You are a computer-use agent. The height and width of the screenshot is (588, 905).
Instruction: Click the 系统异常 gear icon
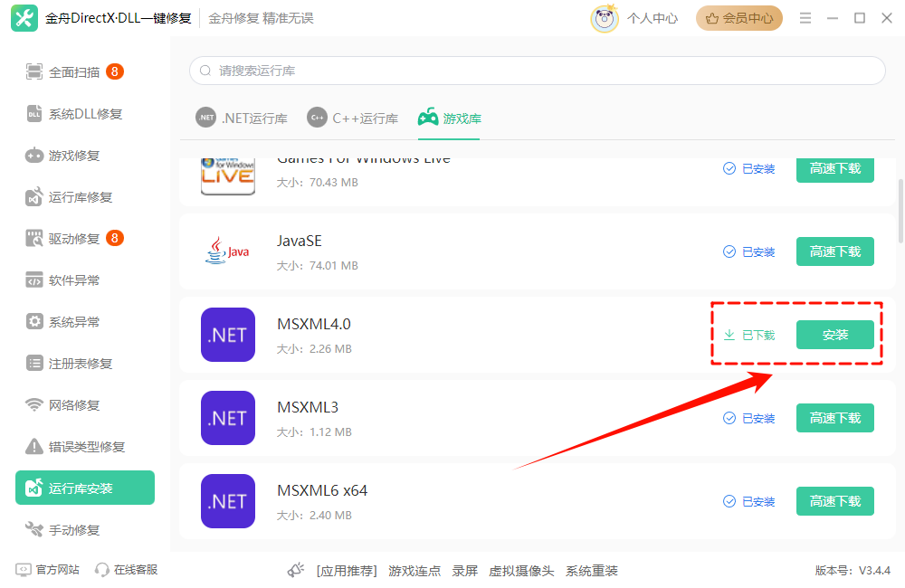pos(34,321)
